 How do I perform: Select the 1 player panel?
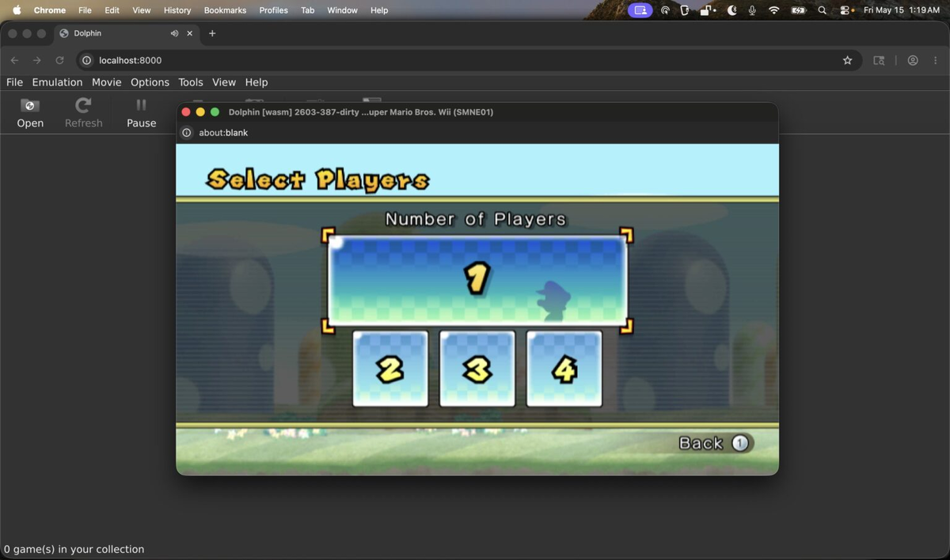point(477,280)
